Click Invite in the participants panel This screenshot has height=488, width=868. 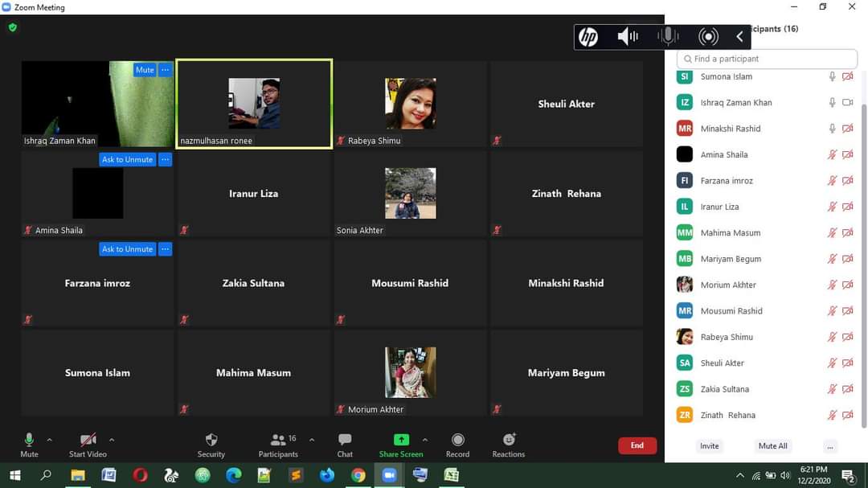tap(709, 446)
